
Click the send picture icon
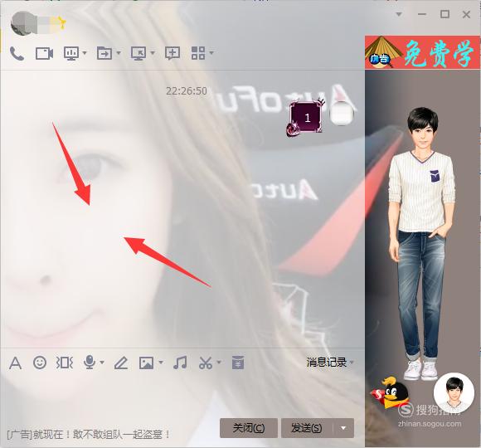(146, 363)
